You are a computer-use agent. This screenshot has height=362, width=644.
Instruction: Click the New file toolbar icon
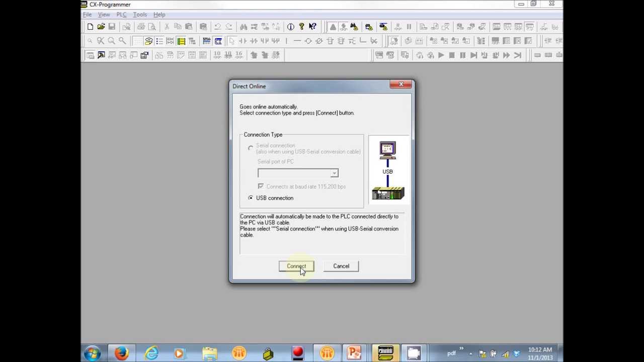tap(90, 27)
